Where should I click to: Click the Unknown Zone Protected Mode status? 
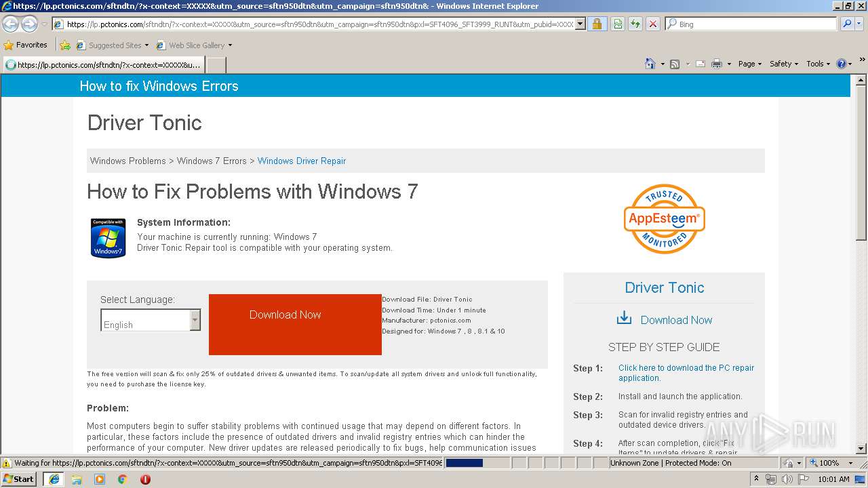(x=671, y=463)
